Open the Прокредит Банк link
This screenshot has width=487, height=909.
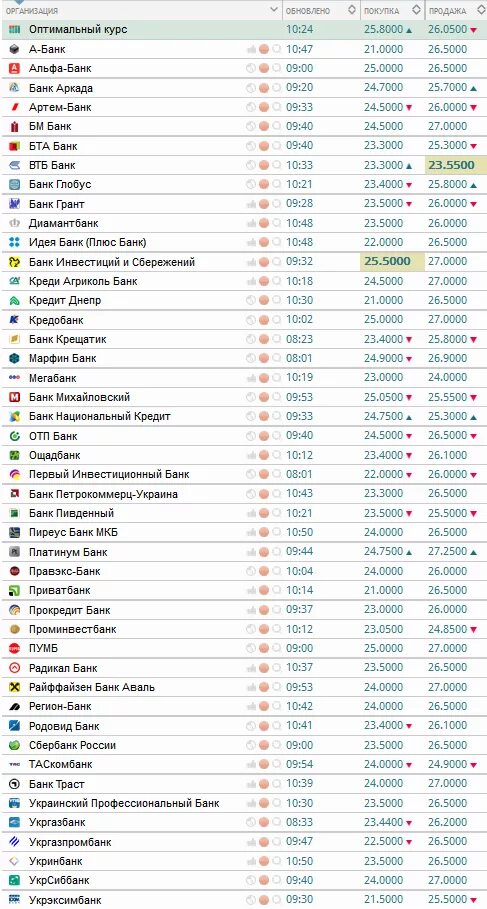(70, 610)
